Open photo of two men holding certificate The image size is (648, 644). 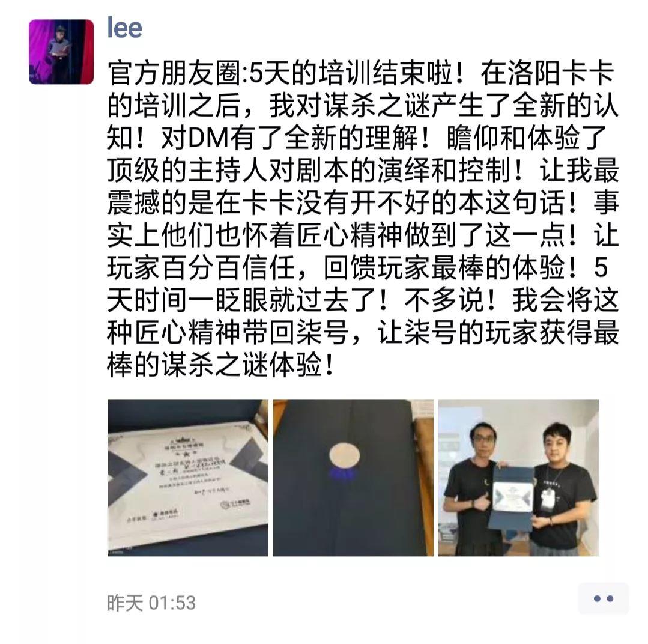[x=518, y=478]
